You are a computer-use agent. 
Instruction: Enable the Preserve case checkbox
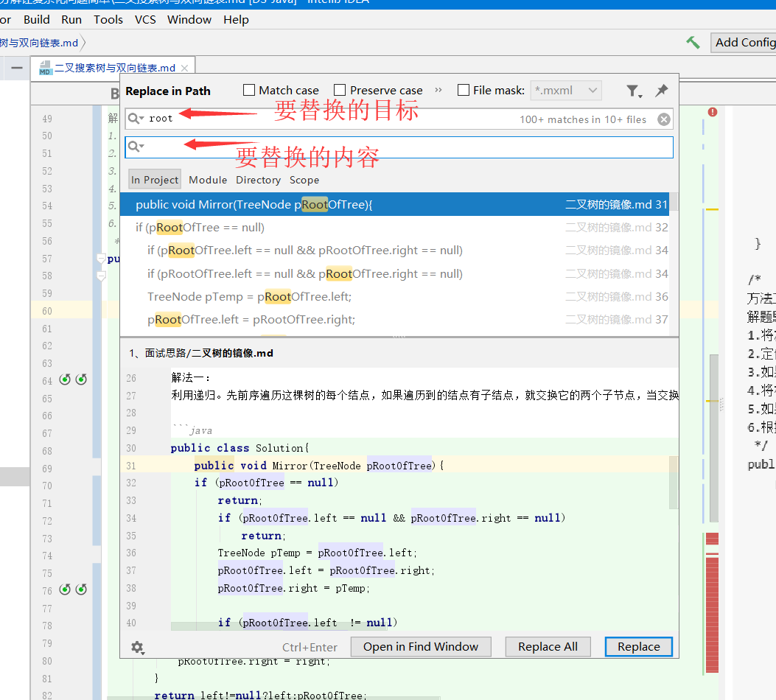click(340, 89)
